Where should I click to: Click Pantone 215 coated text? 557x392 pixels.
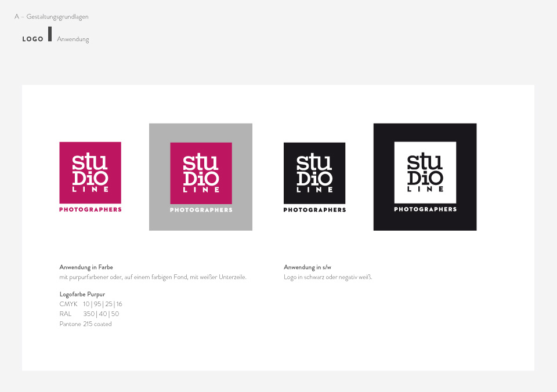[85, 324]
